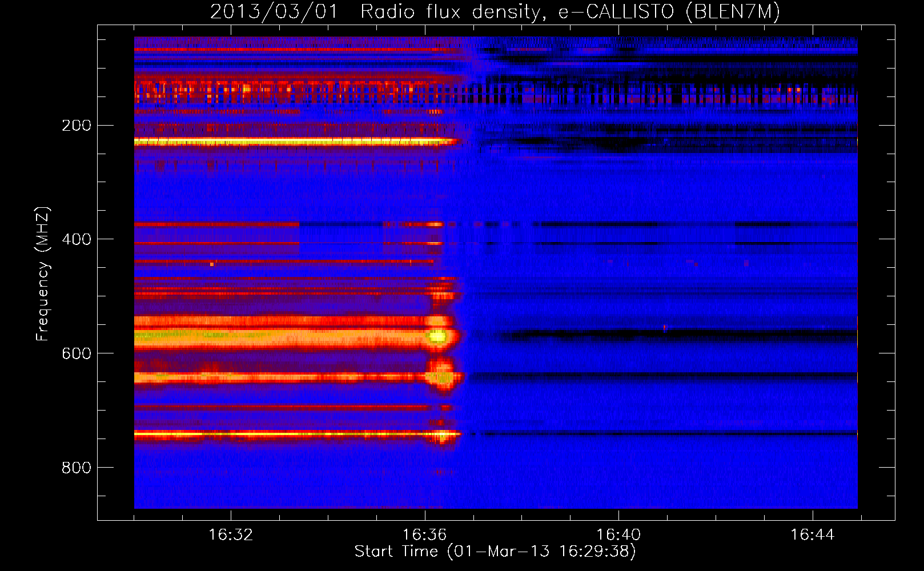Click the 16:32 time tick label
Image resolution: width=924 pixels, height=571 pixels.
[231, 535]
